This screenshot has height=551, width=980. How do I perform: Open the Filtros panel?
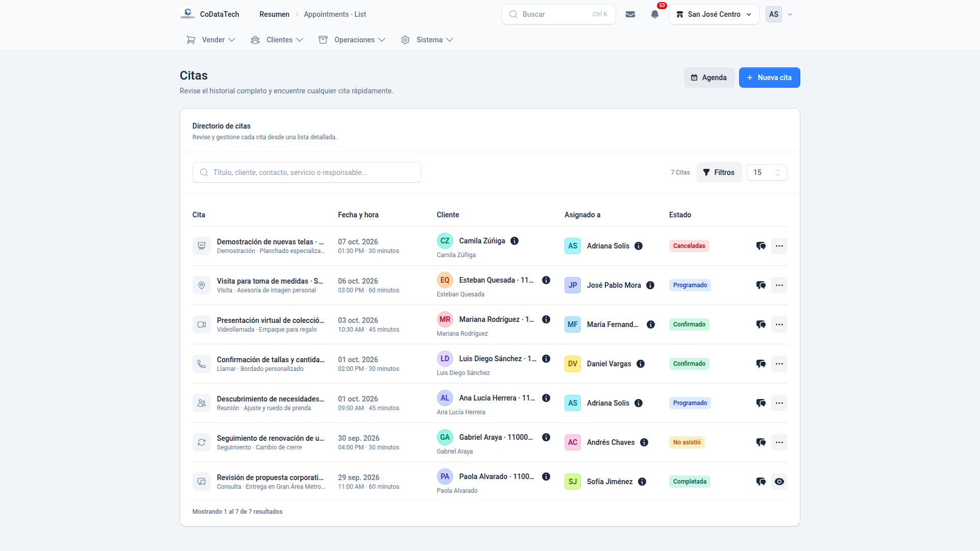pyautogui.click(x=719, y=172)
